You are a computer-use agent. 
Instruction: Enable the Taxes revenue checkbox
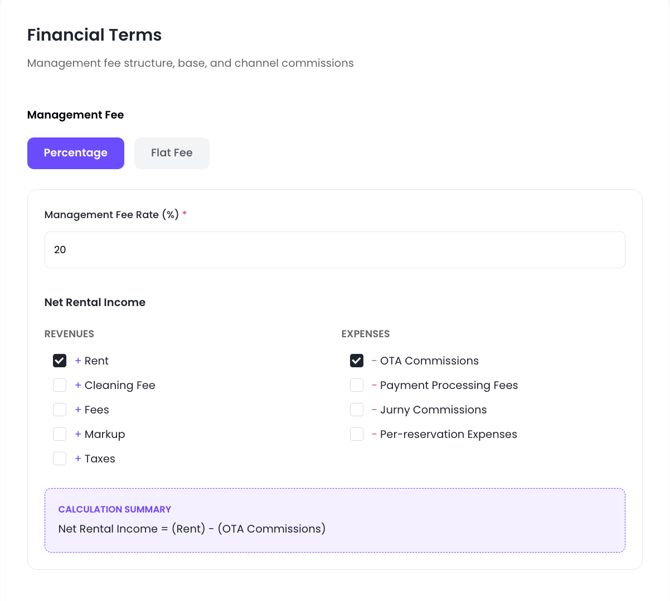click(59, 458)
